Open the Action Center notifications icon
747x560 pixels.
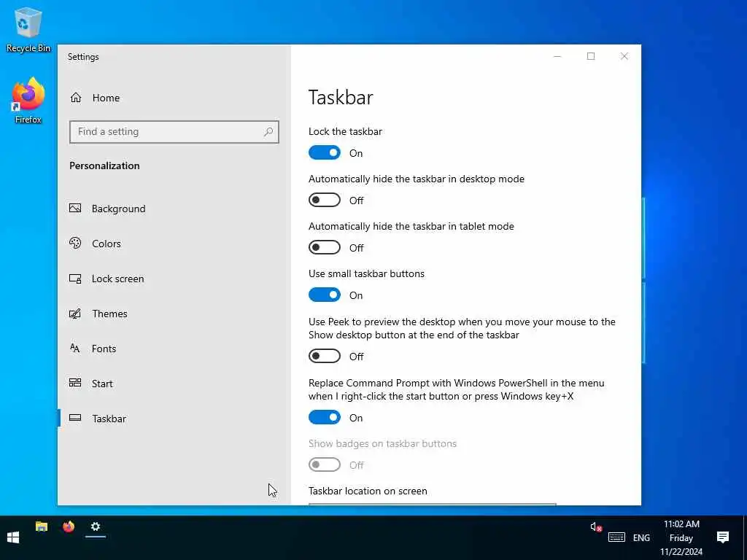723,537
